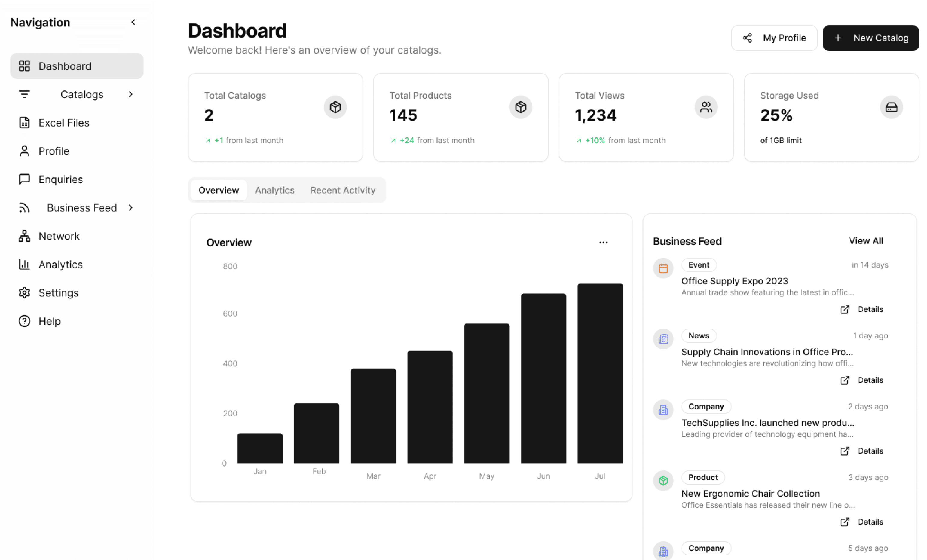Click the Network hierarchy icon
This screenshot has width=927, height=560.
point(24,236)
